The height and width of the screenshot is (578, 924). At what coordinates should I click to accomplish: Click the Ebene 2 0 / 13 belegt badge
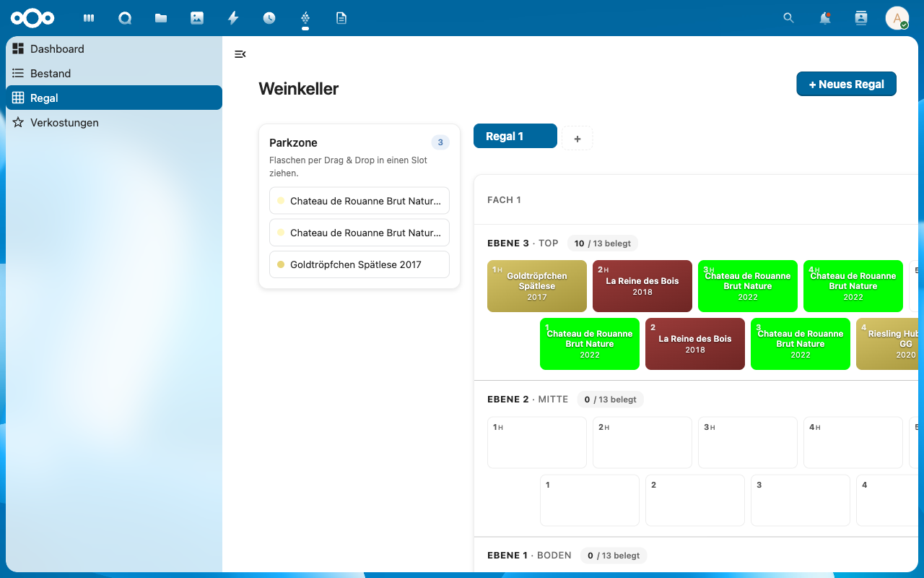(611, 400)
